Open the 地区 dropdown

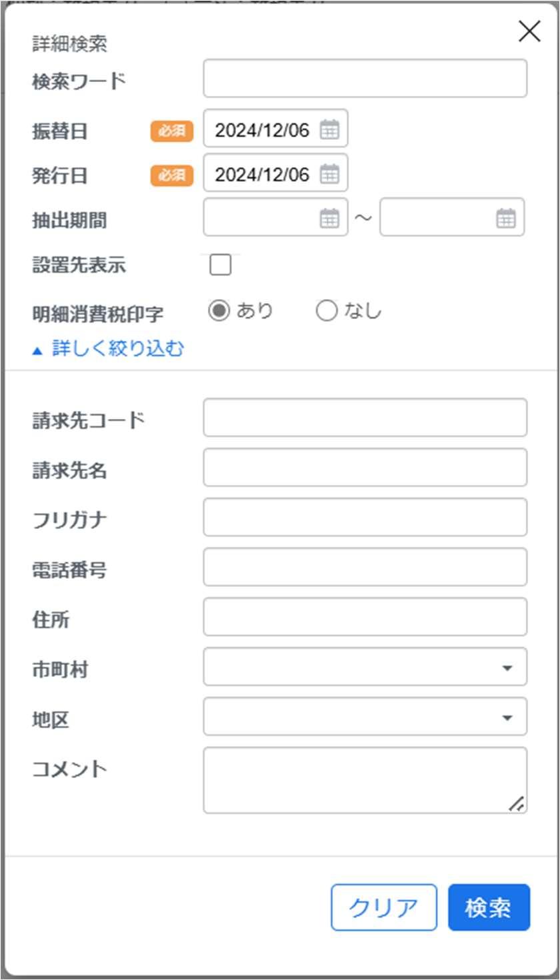[x=365, y=716]
